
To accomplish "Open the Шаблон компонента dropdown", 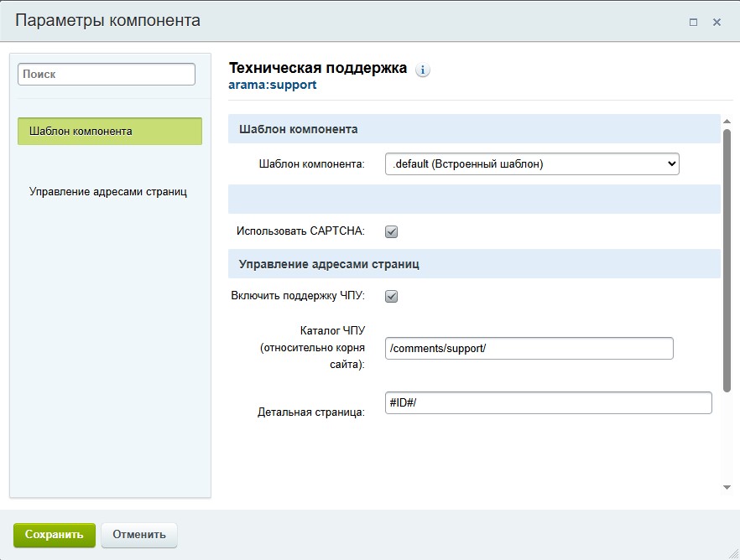I will point(530,163).
